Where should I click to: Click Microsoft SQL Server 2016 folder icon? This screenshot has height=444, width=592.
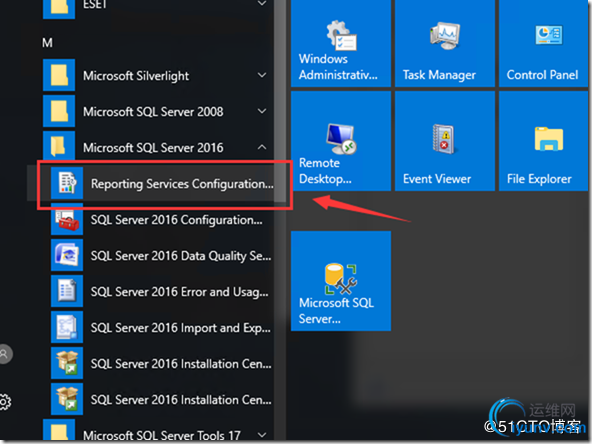tap(59, 147)
